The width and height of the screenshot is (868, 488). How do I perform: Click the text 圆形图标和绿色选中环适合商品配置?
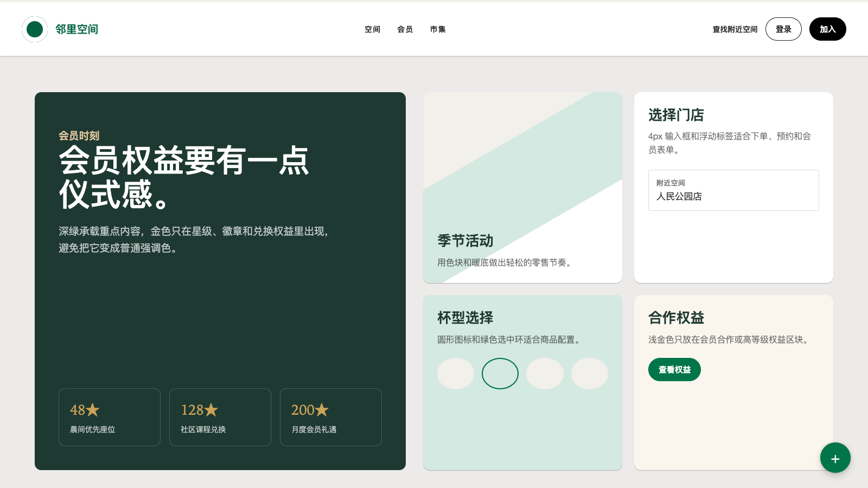coord(509,339)
